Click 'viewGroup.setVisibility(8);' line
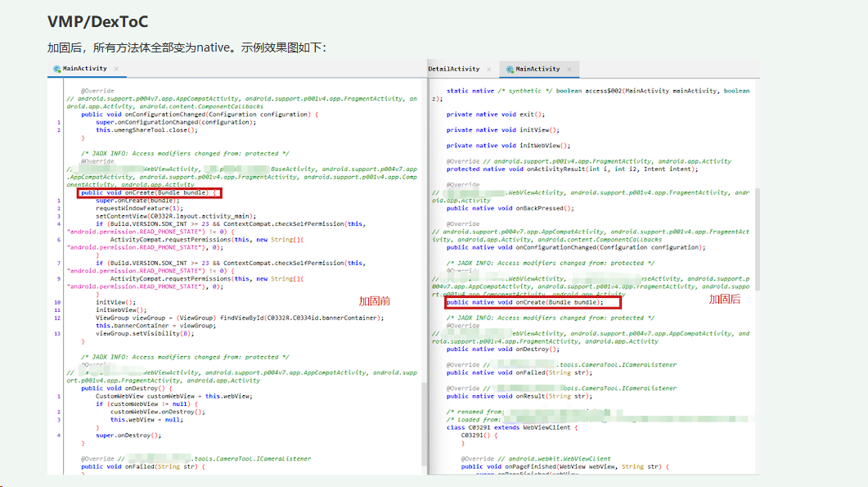868x487 pixels. tap(145, 334)
